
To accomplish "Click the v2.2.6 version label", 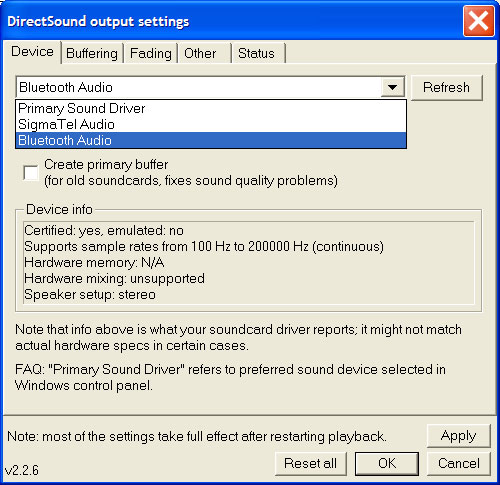I will (x=22, y=470).
